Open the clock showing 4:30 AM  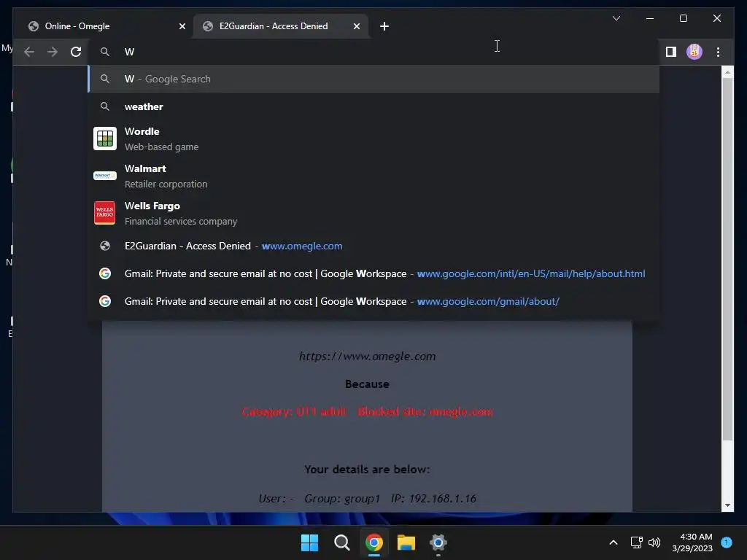pos(692,542)
